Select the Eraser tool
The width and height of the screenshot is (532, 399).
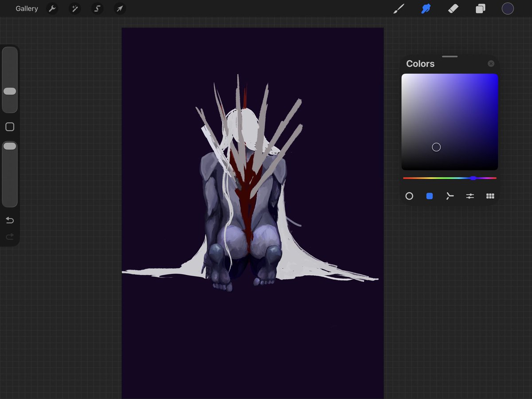click(x=453, y=8)
